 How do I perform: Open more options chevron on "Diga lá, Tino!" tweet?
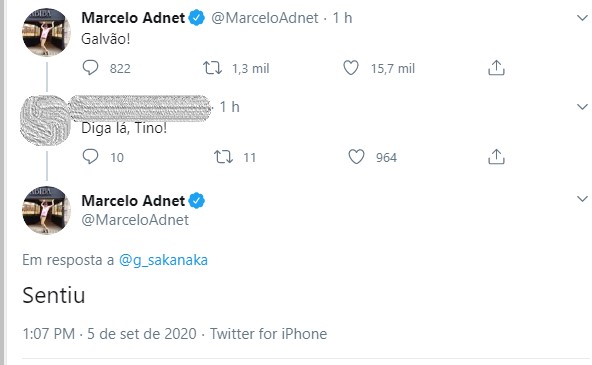pos(582,107)
